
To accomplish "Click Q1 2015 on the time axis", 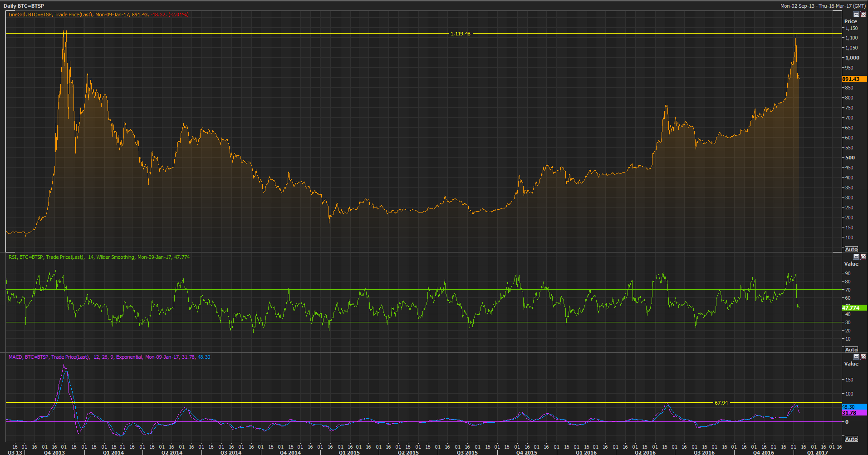I will coord(349,452).
